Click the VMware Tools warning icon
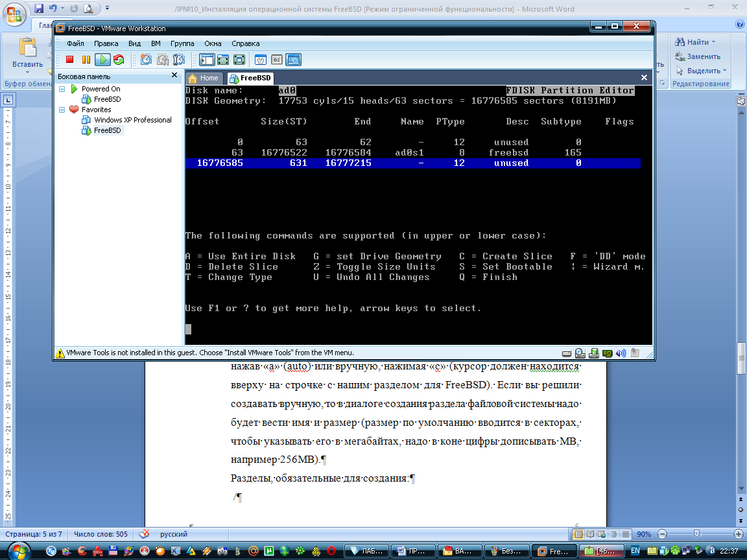747x560 pixels. (x=60, y=353)
